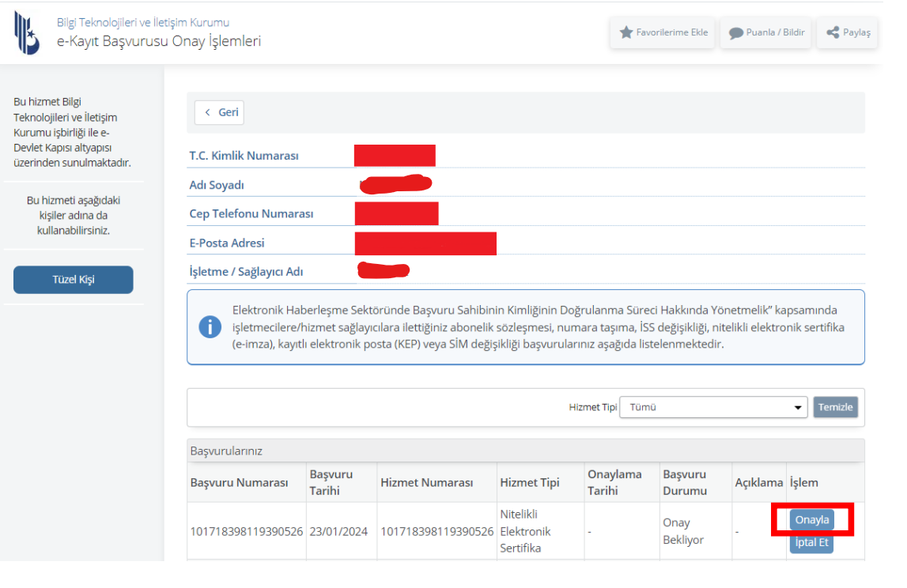Viewport: 907px width, 588px height.
Task: Open the Hizmet Tipi dropdown
Action: click(x=713, y=407)
